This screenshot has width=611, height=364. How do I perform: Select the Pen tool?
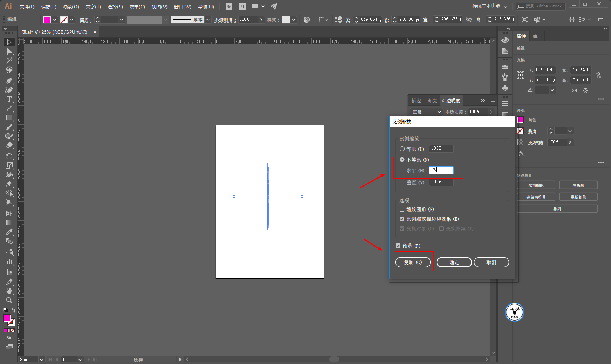point(9,81)
